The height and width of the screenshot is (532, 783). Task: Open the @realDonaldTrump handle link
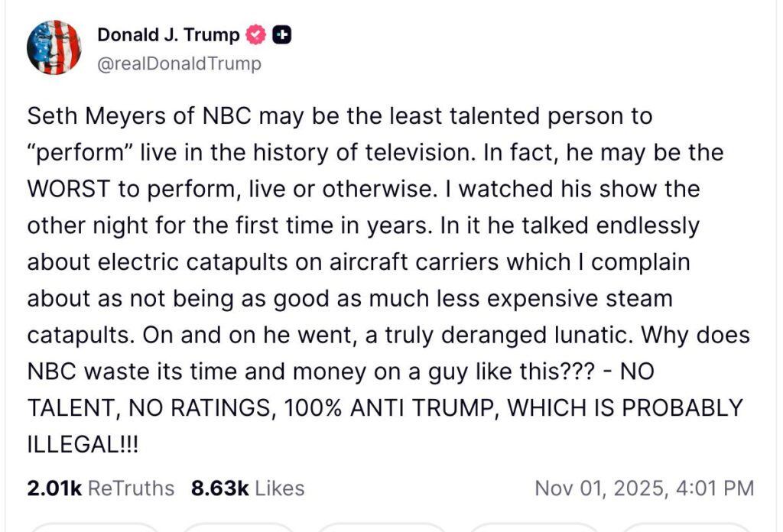(179, 63)
